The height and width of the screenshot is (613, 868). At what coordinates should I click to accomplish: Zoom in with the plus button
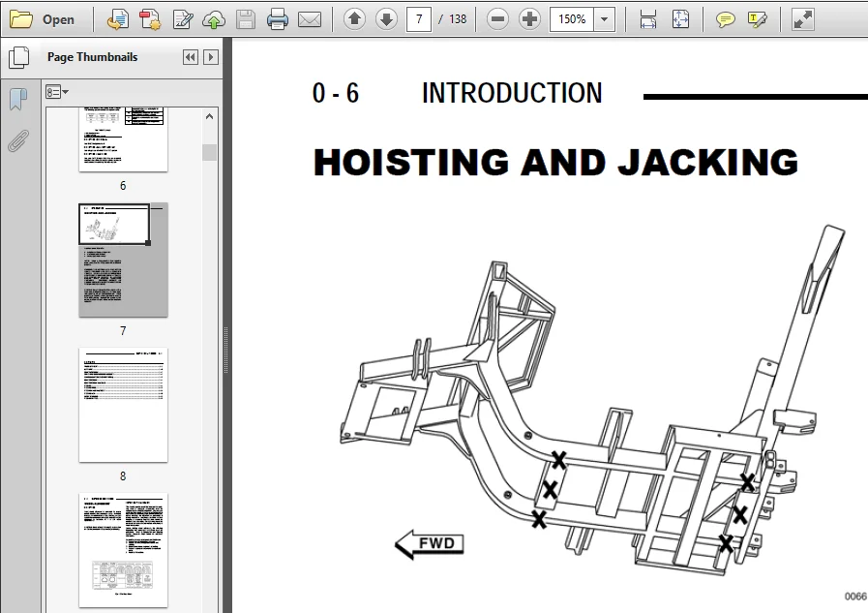[x=529, y=19]
